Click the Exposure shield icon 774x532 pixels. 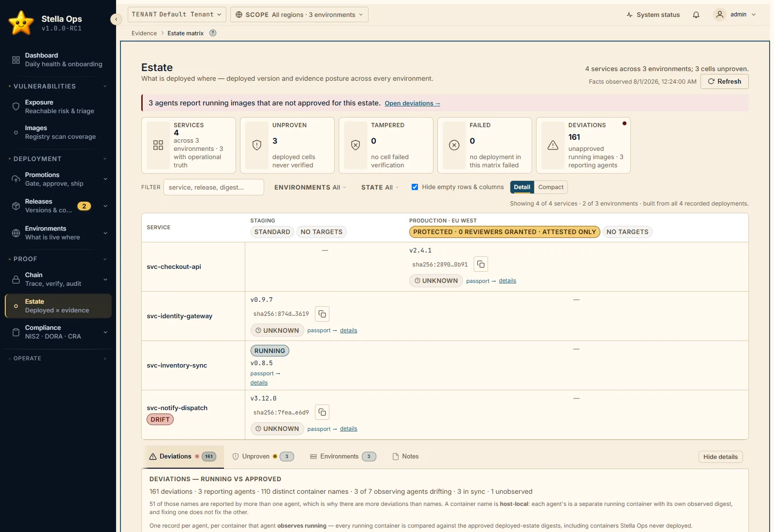(16, 106)
